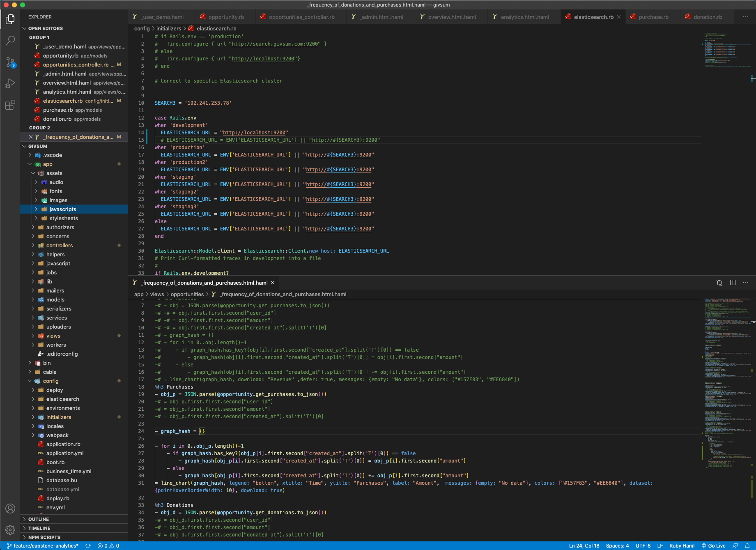Open the Run and Debug view
The width and height of the screenshot is (756, 550).
click(10, 83)
